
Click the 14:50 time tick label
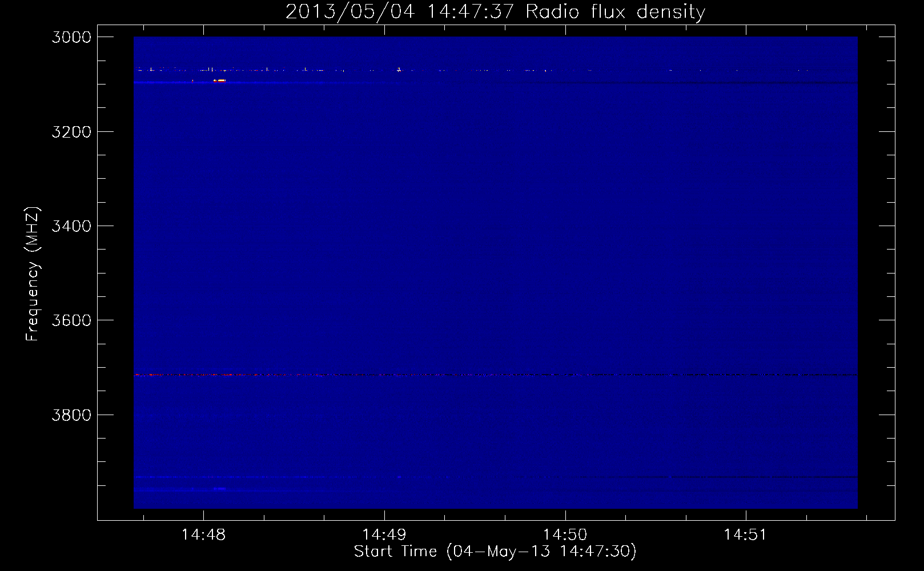(565, 535)
